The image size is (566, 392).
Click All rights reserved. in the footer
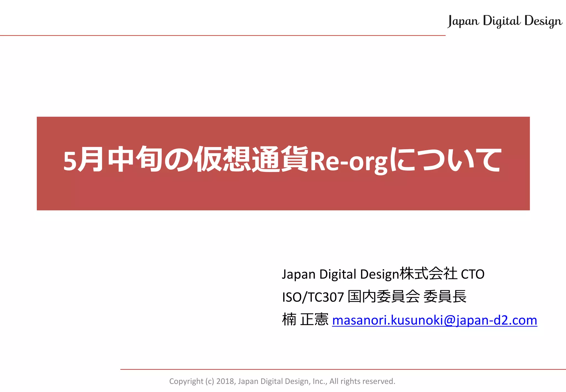pos(362,381)
